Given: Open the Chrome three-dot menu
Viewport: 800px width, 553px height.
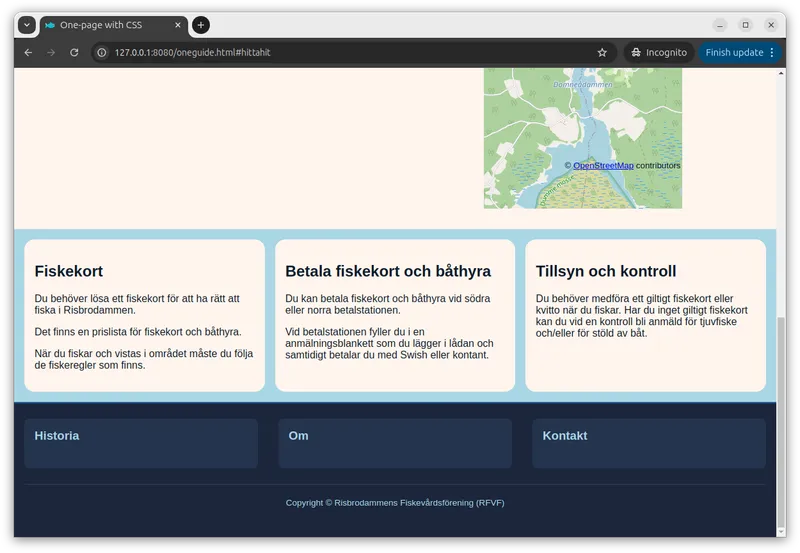Looking at the screenshot, I should [x=772, y=52].
